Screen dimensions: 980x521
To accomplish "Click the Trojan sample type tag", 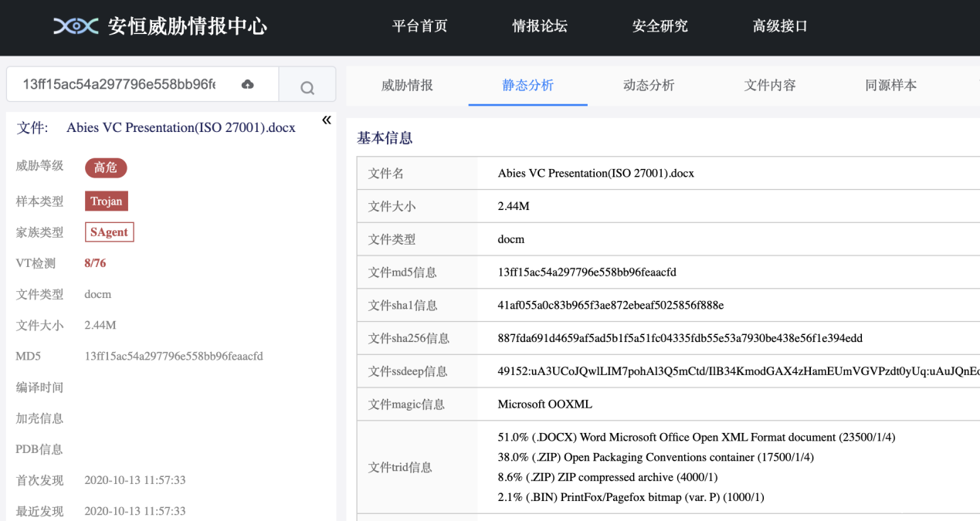I will pyautogui.click(x=107, y=201).
